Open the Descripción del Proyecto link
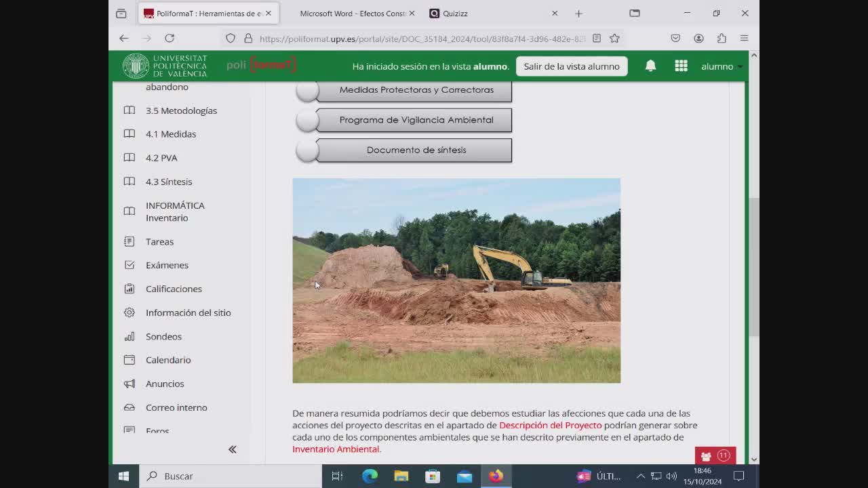This screenshot has width=868, height=488. [x=550, y=425]
